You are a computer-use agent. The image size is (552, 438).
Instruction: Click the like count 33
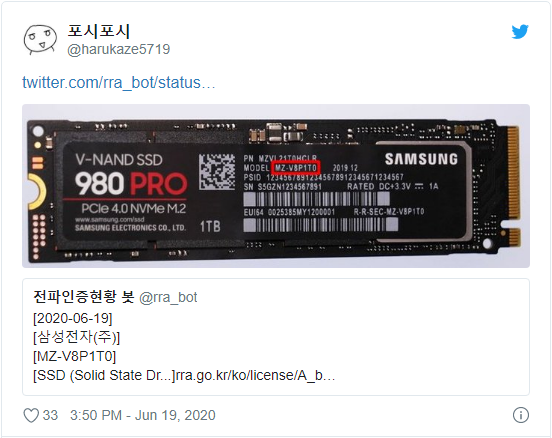pyautogui.click(x=50, y=415)
